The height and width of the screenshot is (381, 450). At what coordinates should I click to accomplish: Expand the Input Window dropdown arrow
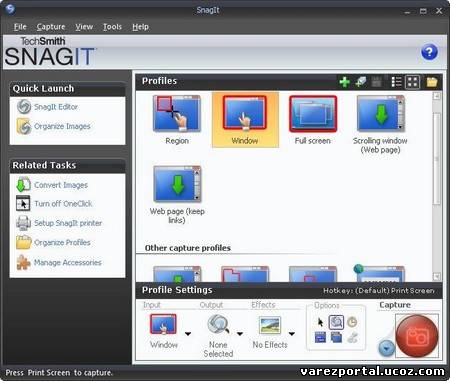(x=188, y=334)
